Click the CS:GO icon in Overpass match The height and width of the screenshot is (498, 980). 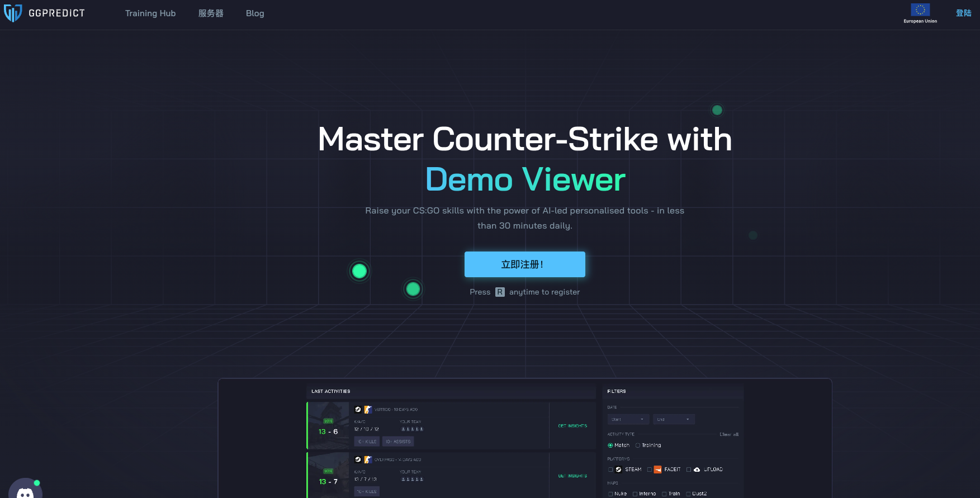[368, 459]
